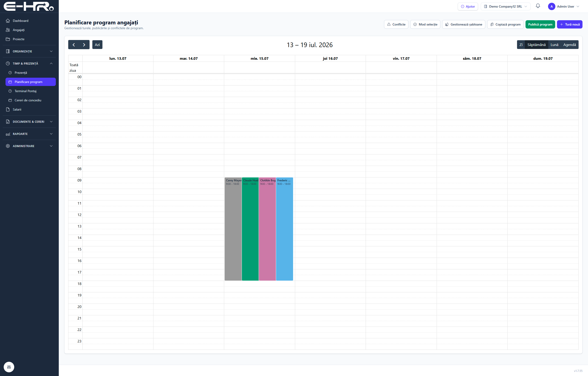
Task: Go to next week arrow
Action: coord(84,45)
